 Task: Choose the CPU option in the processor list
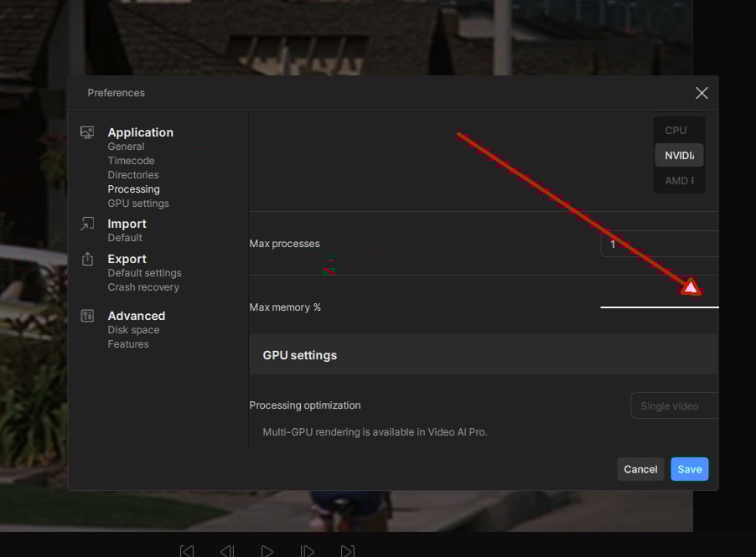point(677,131)
